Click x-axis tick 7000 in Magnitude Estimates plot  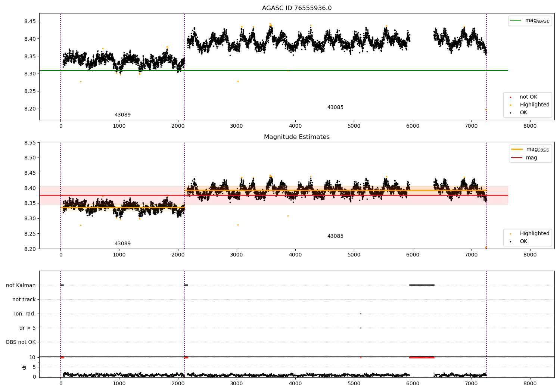472,255
